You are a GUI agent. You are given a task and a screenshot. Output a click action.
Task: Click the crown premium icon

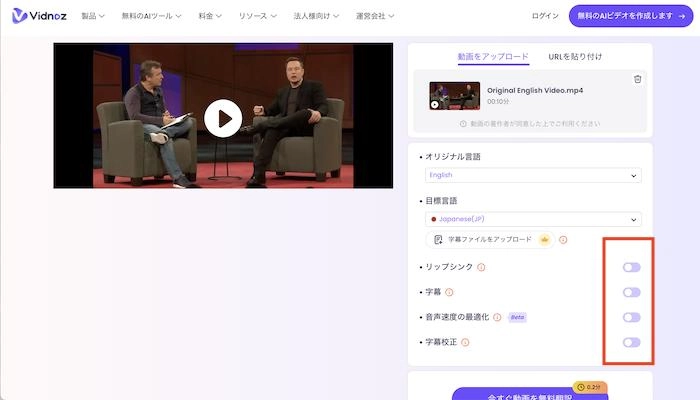(x=545, y=239)
